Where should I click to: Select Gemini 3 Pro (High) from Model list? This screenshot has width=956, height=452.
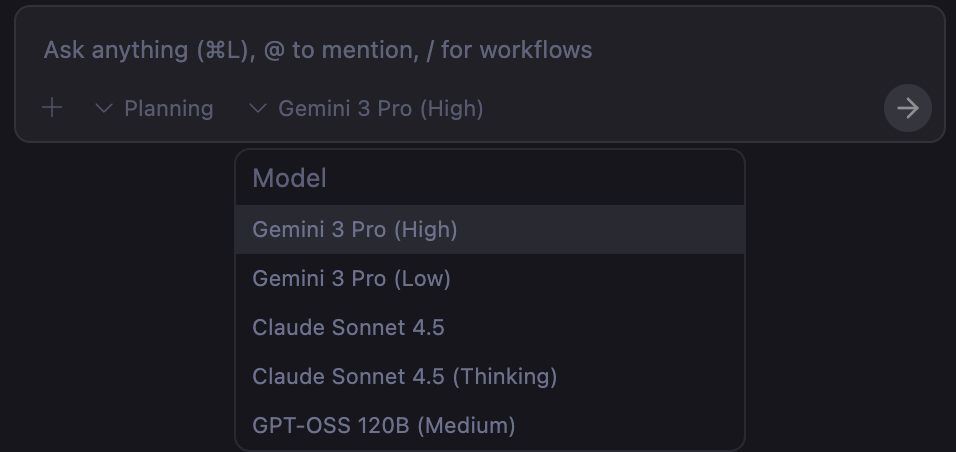point(355,230)
